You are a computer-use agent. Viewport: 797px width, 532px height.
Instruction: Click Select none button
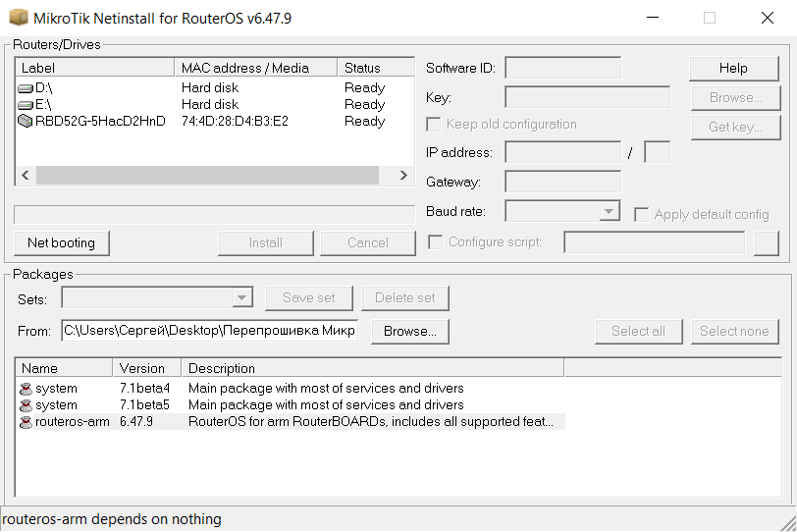pyautogui.click(x=734, y=332)
